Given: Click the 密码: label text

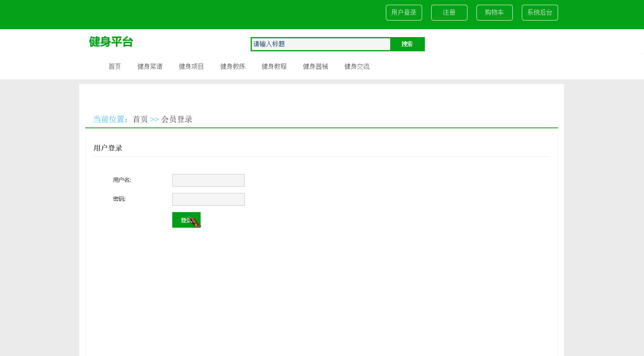Looking at the screenshot, I should coord(119,199).
